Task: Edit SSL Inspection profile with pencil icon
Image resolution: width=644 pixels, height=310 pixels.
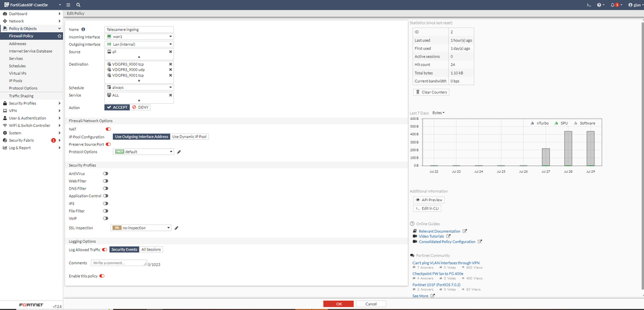Action: tap(176, 228)
